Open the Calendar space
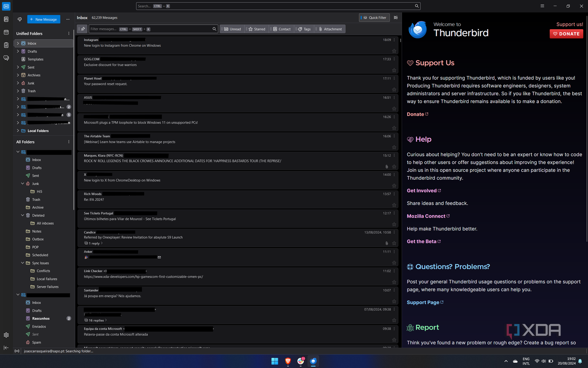This screenshot has width=588, height=368. (6, 32)
